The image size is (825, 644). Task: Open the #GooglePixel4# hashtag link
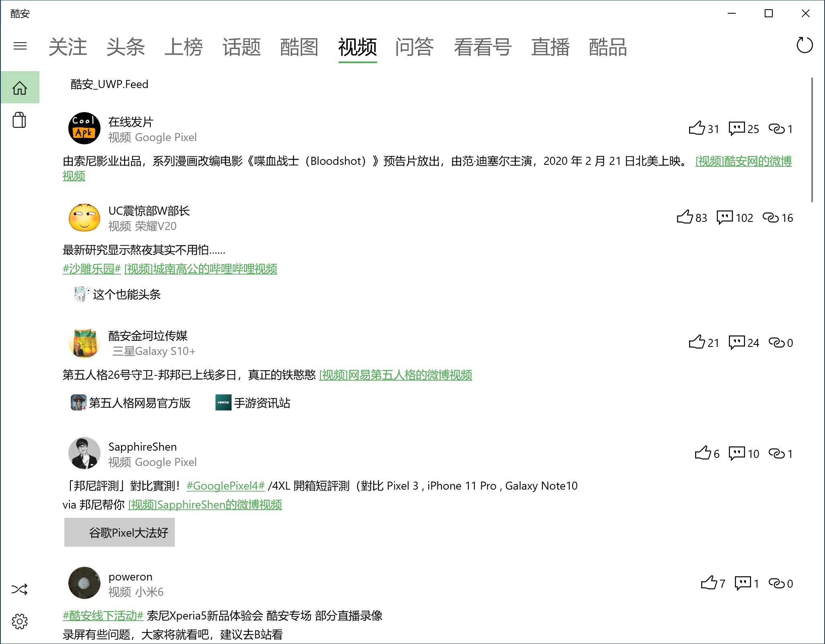tap(226, 486)
